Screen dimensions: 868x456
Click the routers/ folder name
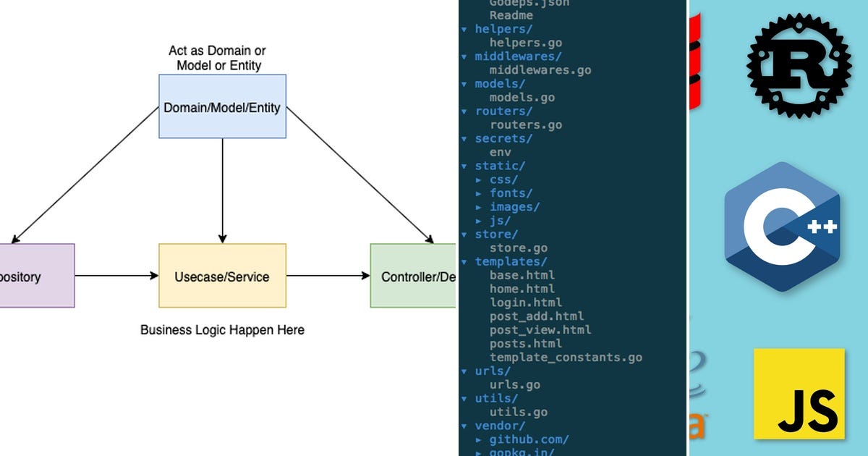click(x=504, y=111)
